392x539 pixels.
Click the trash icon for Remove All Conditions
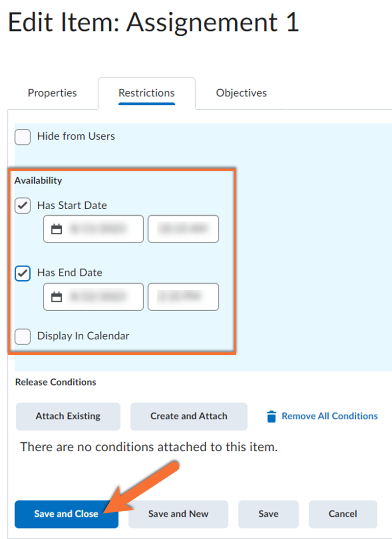tap(271, 416)
